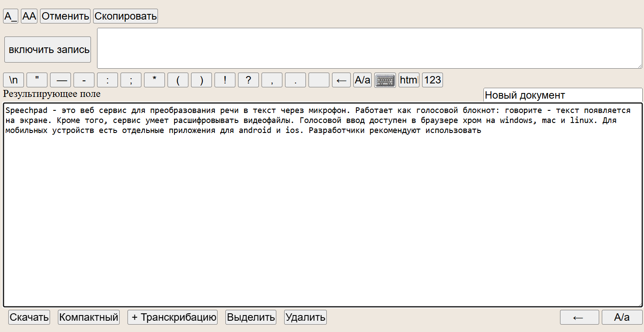Screen dimensions: 644x332
Task: Click the Скопировать button
Action: 125,16
